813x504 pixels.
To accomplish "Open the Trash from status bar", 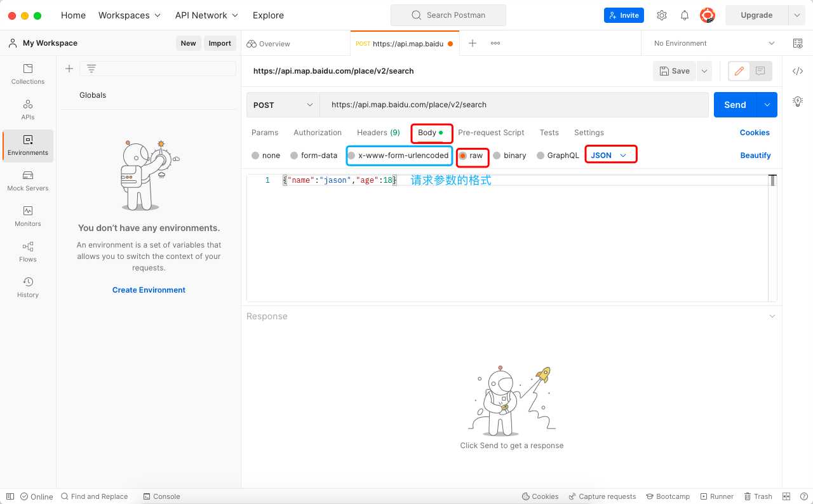I will tap(758, 496).
